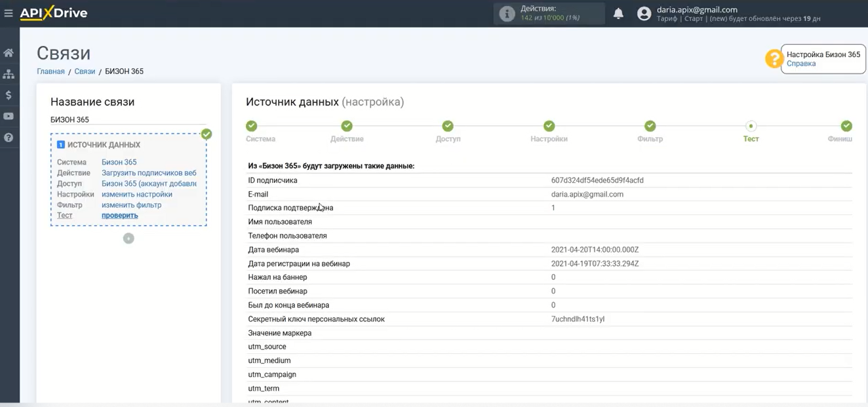Click the Нажал на баннер row label

(277, 277)
